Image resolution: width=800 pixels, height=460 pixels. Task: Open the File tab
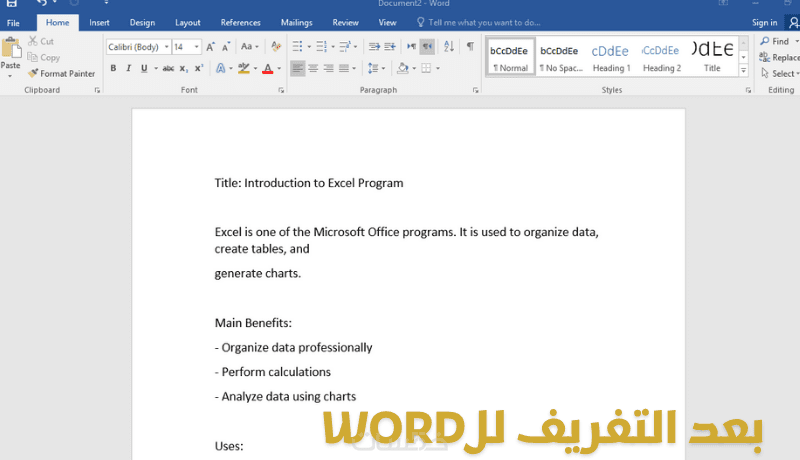pos(13,23)
